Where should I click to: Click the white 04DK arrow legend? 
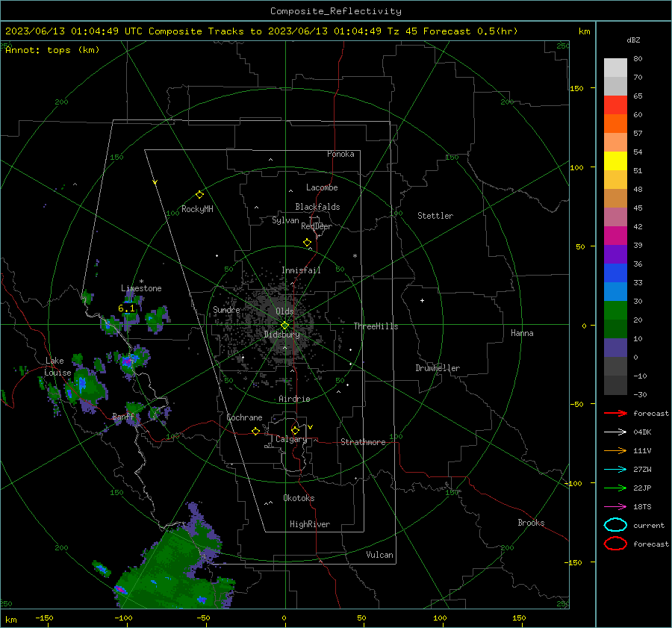point(615,432)
